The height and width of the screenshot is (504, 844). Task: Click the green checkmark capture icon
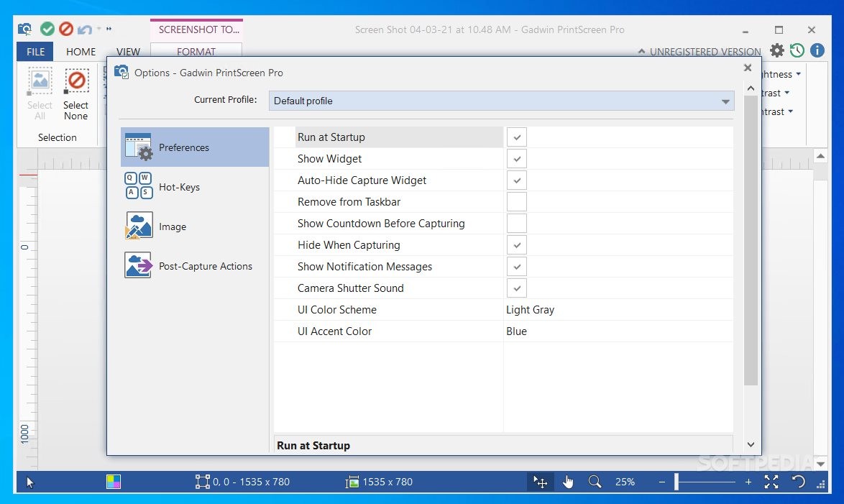[47, 29]
